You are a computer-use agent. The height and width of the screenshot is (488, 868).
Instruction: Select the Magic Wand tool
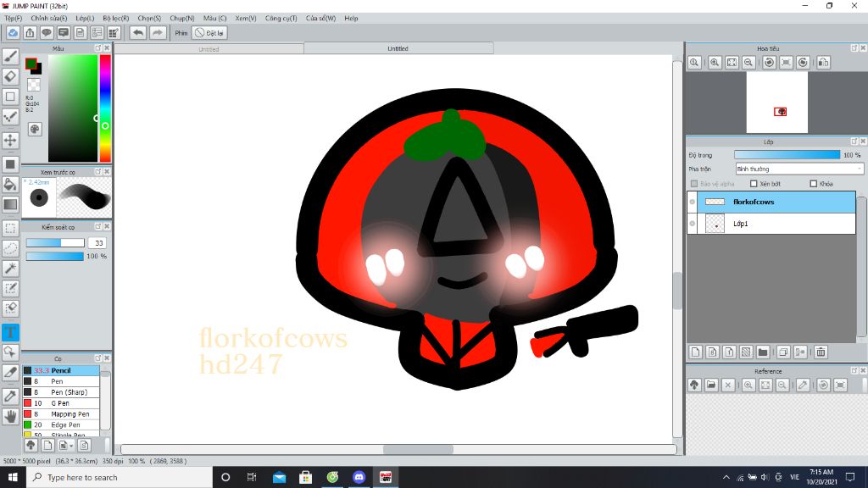10,269
